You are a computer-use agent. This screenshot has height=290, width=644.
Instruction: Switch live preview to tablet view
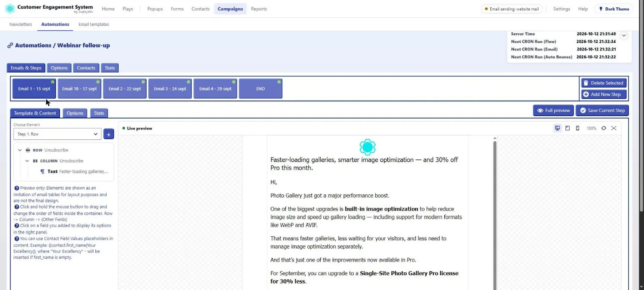tap(568, 128)
